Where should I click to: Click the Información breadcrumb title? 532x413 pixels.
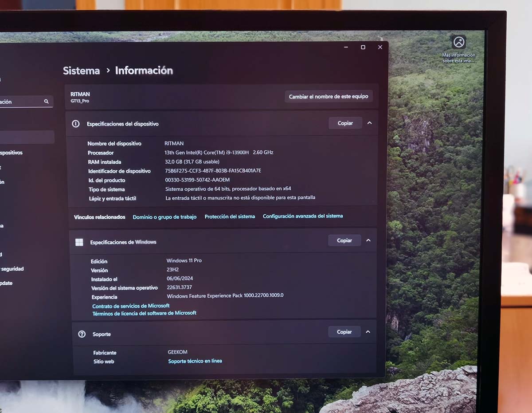click(144, 70)
